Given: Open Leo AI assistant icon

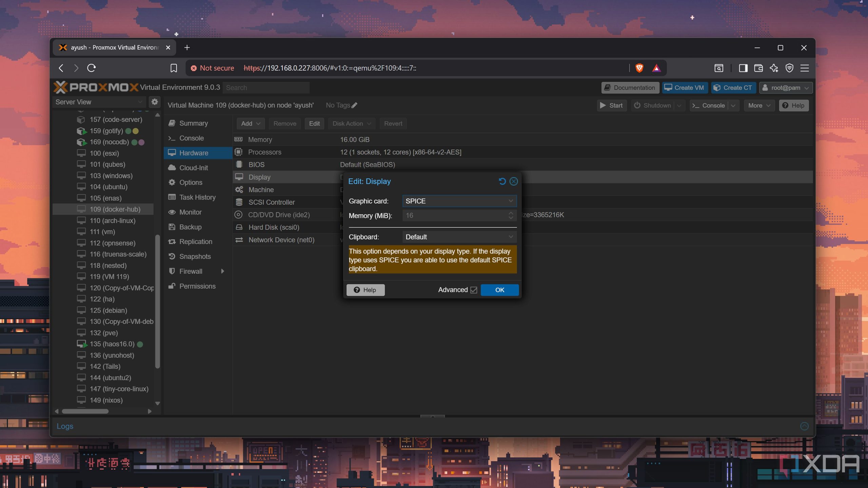Looking at the screenshot, I should pyautogui.click(x=774, y=68).
